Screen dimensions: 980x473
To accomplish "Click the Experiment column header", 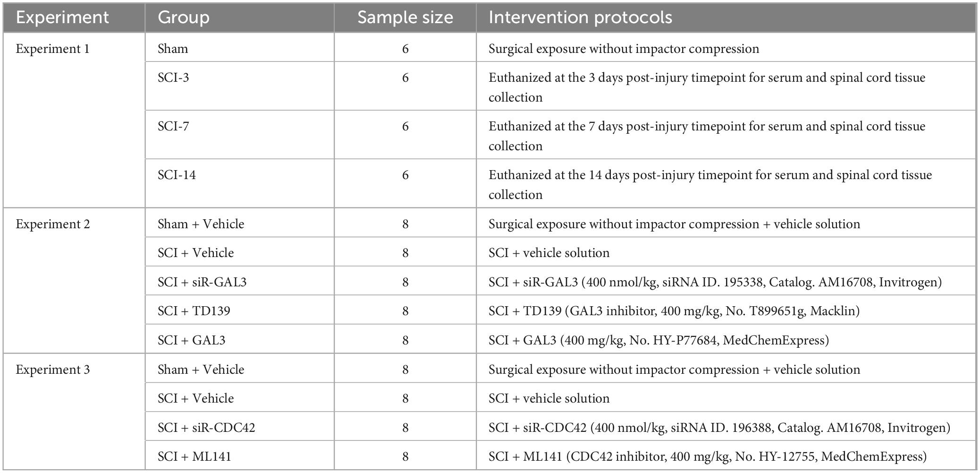I will coord(62,17).
